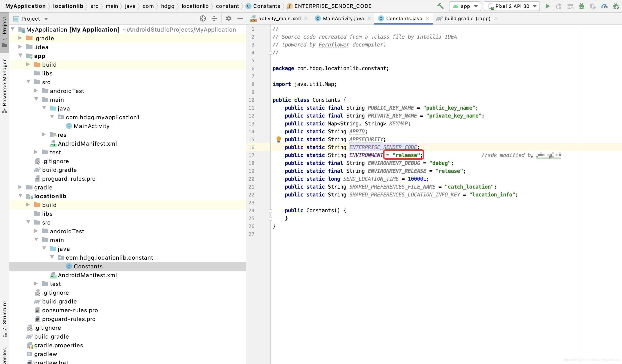Click the Attach Debugger to Process icon
This screenshot has height=364, width=622.
pyautogui.click(x=616, y=6)
